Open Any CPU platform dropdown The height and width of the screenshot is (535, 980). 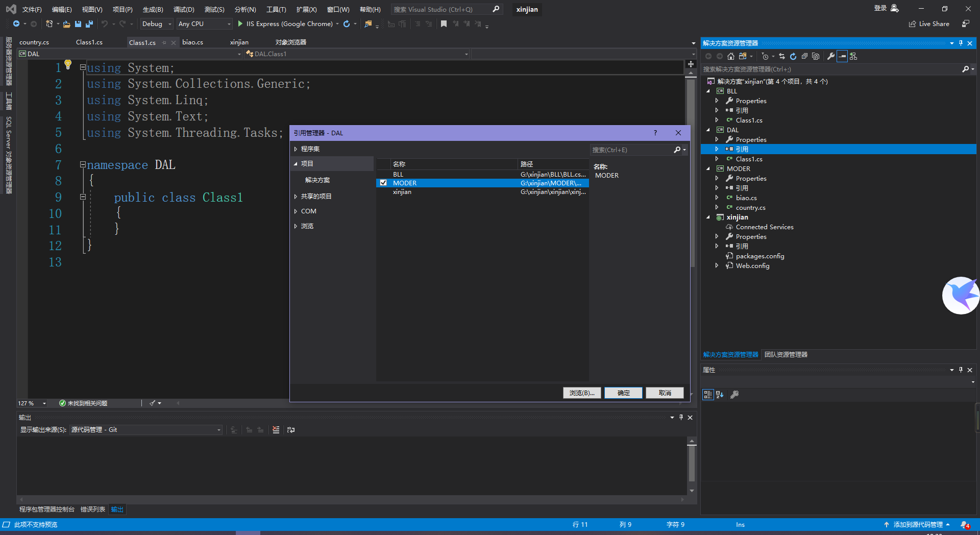[x=204, y=24]
